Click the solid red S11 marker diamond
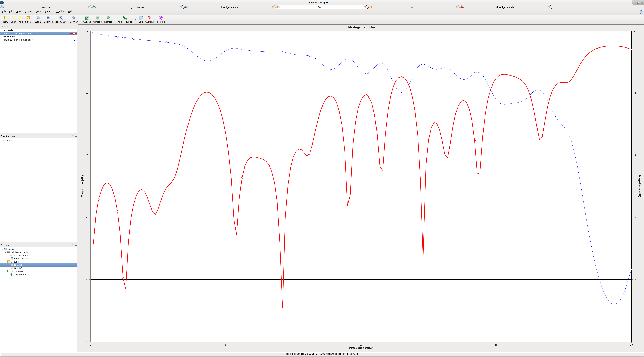The image size is (644, 357). tap(475, 141)
